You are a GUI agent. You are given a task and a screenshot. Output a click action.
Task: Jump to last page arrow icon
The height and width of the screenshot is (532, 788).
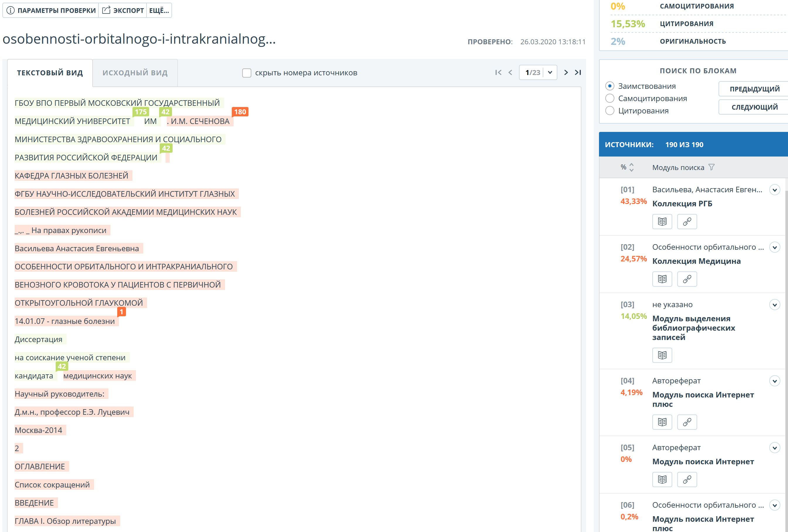(x=578, y=73)
